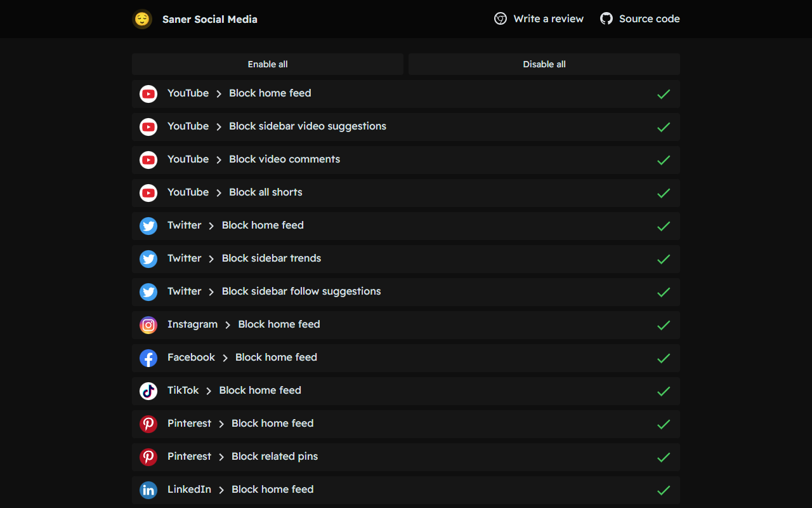Open the Write a review link

click(x=539, y=19)
